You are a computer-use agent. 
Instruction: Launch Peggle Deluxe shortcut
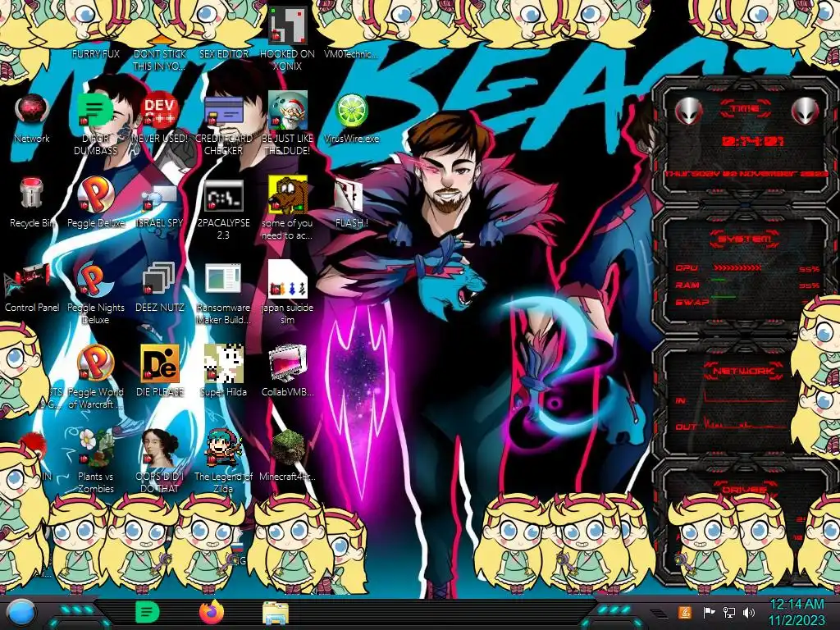point(95,194)
